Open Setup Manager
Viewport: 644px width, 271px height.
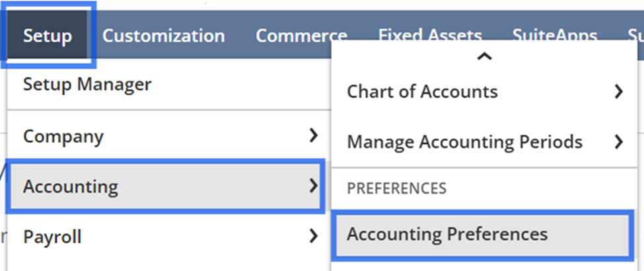(x=87, y=85)
